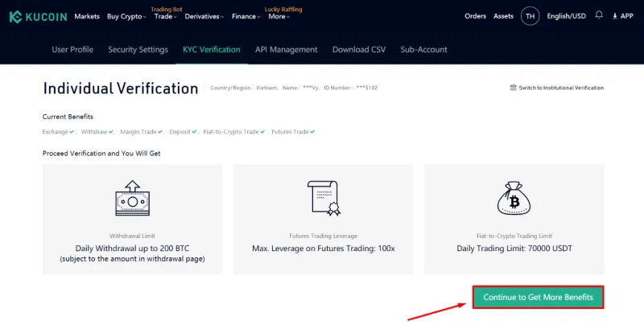Click the Fiat-to-Crypto Trading Limit caption
This screenshot has width=644, height=329.
pos(514,236)
